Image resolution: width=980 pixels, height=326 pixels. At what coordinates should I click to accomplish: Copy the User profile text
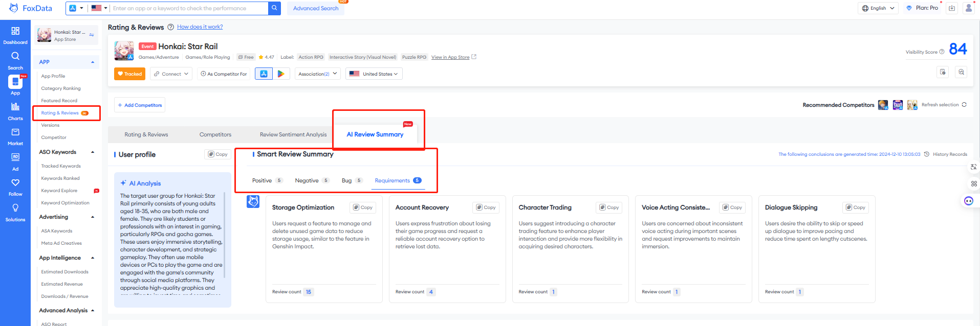[217, 154]
